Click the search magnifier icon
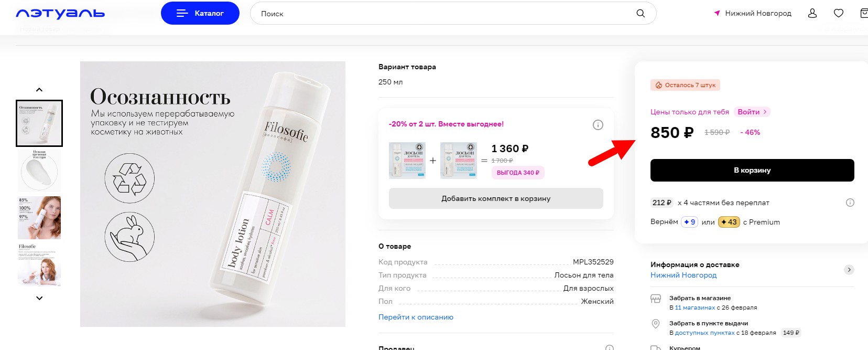Screen dimensions: 868x350 tap(641, 14)
